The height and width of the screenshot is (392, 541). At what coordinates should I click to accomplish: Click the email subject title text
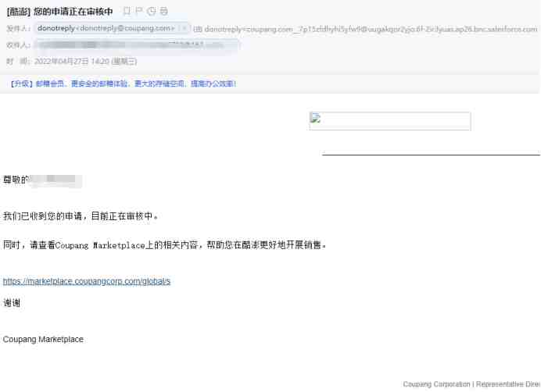pos(59,12)
